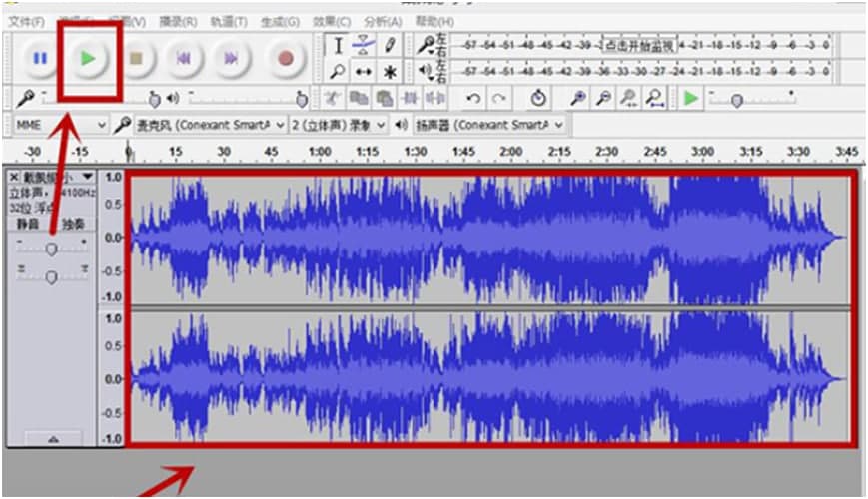
Task: Click the Cut scissors icon
Action: coord(333,99)
